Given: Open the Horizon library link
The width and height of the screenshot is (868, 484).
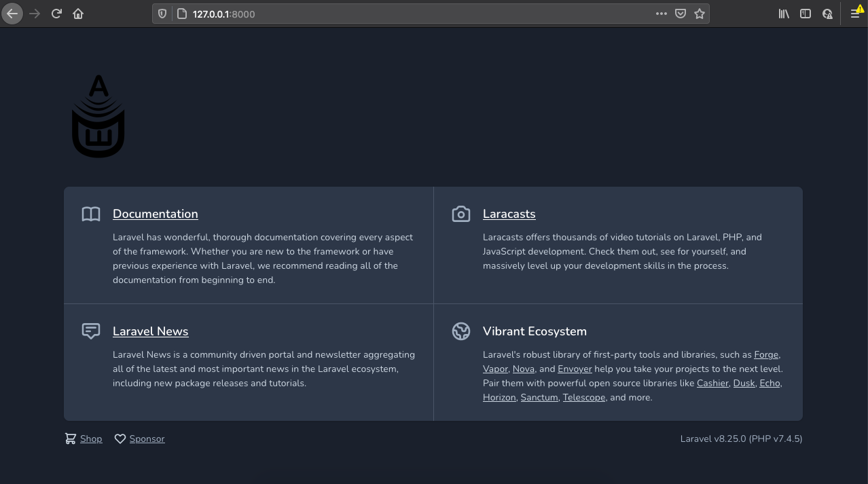Looking at the screenshot, I should point(499,397).
